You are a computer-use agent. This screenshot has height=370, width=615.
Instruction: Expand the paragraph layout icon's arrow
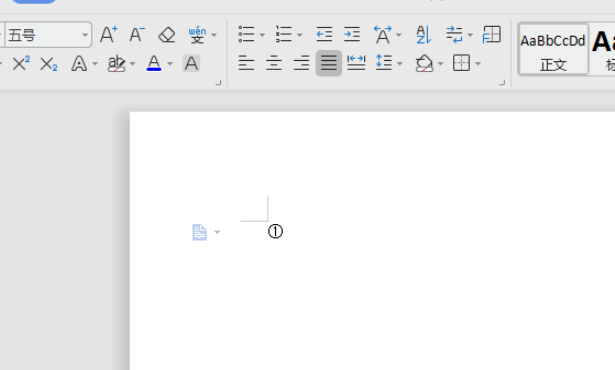tap(217, 232)
